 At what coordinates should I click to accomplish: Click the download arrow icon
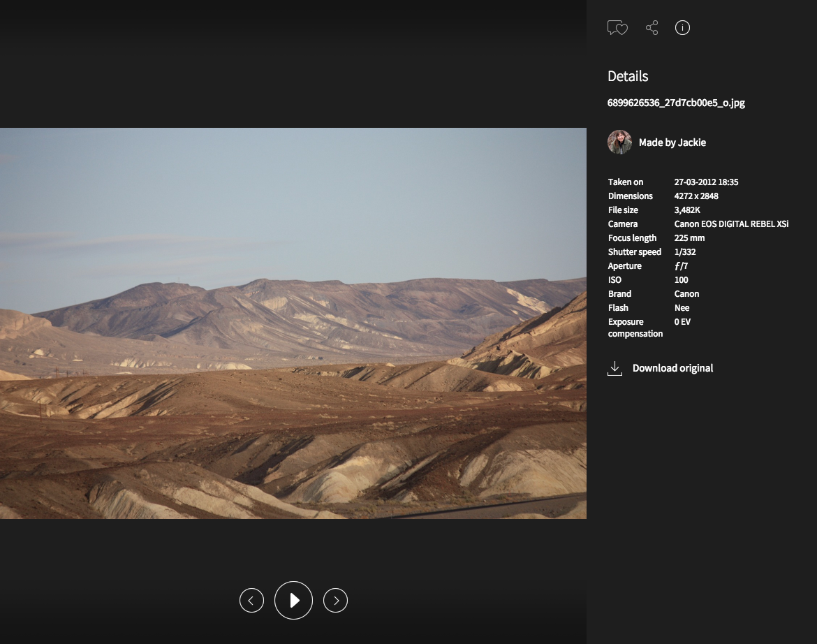[x=614, y=367]
